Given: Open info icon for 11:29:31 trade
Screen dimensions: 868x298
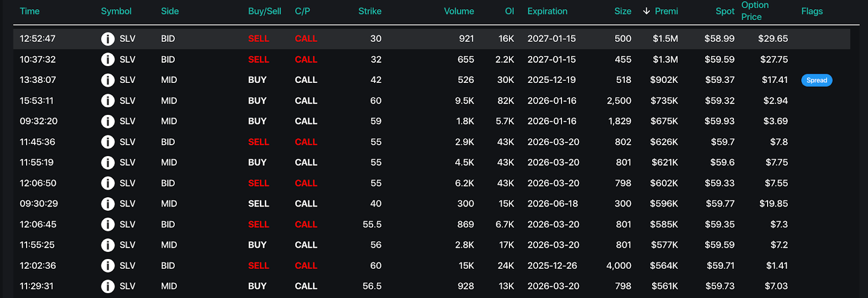Looking at the screenshot, I should point(108,286).
